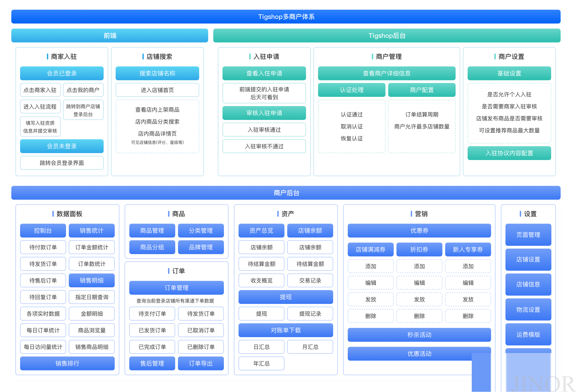Click the Tigshop多商户体系 title banner
577x392 pixels.
tap(286, 17)
